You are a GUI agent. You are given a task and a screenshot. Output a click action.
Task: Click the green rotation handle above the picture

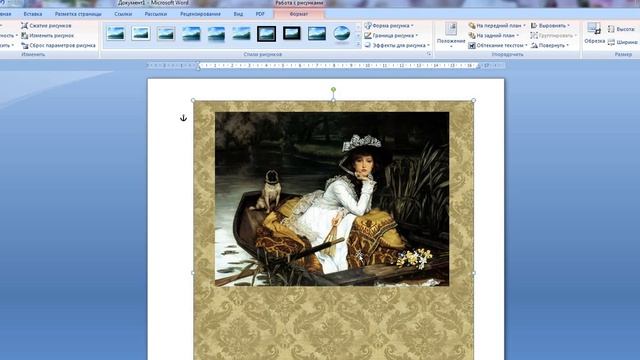[x=333, y=89]
